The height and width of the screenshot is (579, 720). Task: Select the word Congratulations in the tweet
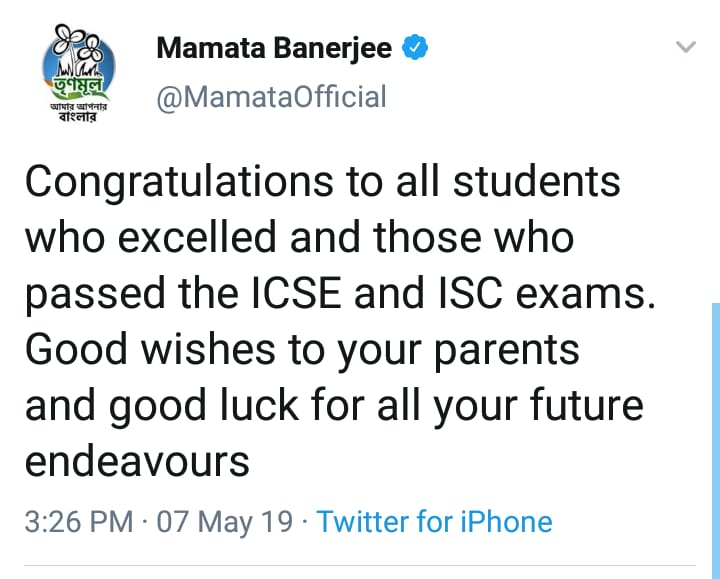(x=179, y=182)
